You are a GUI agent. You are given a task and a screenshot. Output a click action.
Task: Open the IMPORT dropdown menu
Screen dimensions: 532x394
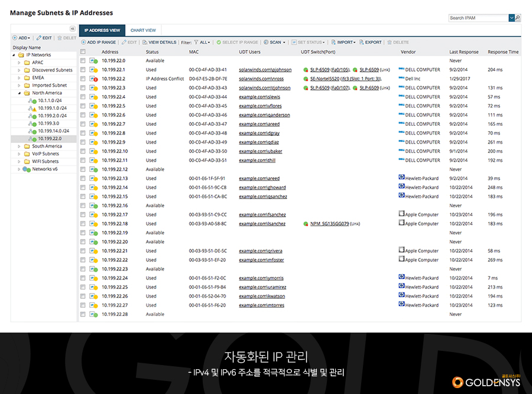[343, 43]
